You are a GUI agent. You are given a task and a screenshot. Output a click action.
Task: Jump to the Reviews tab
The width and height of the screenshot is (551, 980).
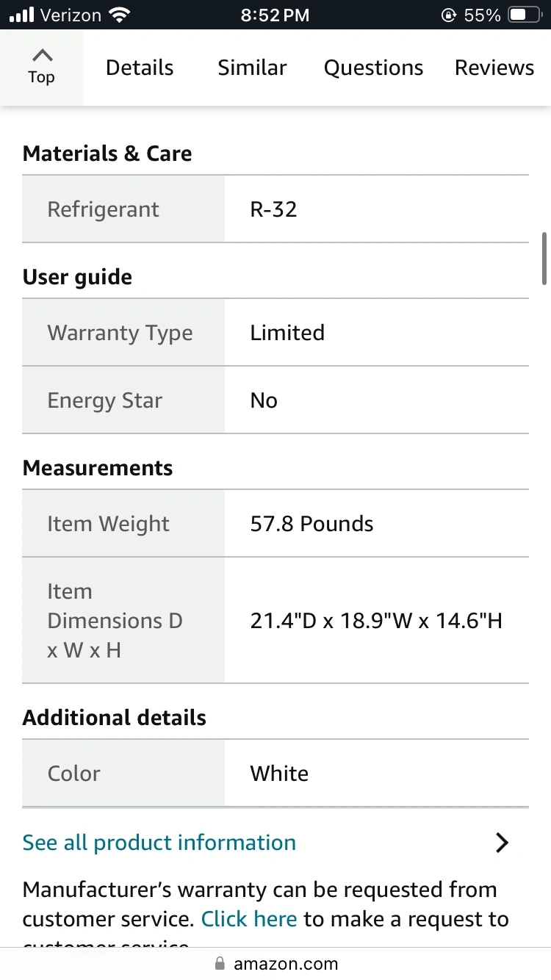coord(494,68)
